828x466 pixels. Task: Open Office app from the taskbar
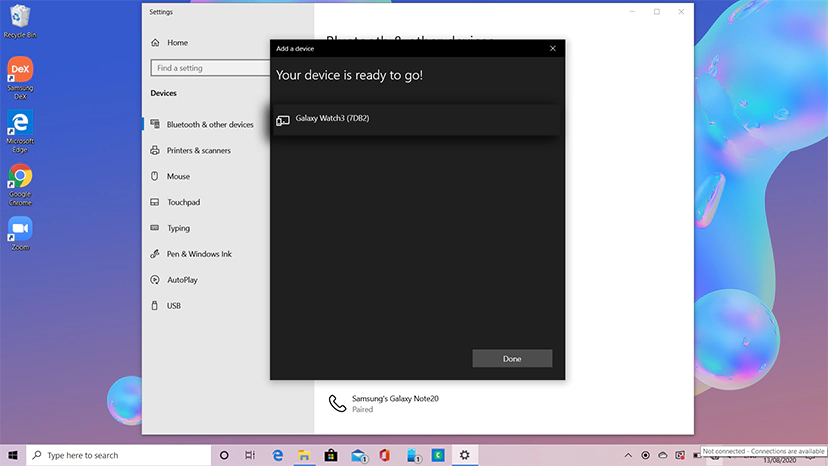pos(384,455)
